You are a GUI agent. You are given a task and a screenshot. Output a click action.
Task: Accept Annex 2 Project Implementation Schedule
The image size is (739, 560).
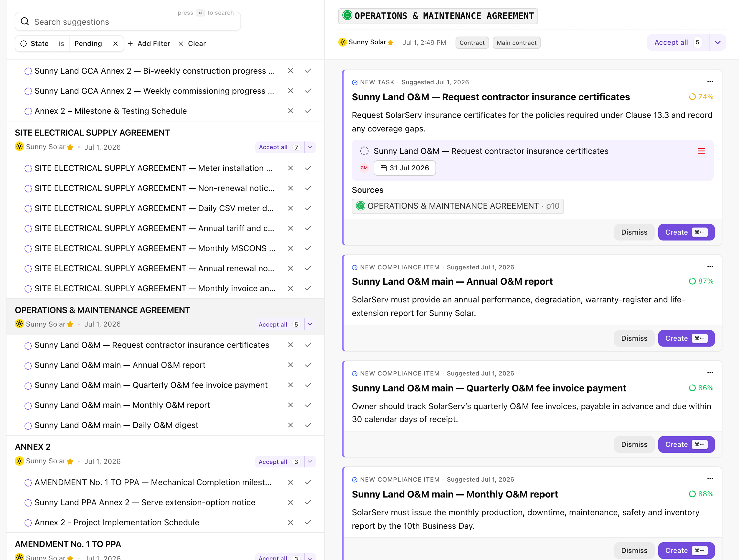pyautogui.click(x=308, y=522)
